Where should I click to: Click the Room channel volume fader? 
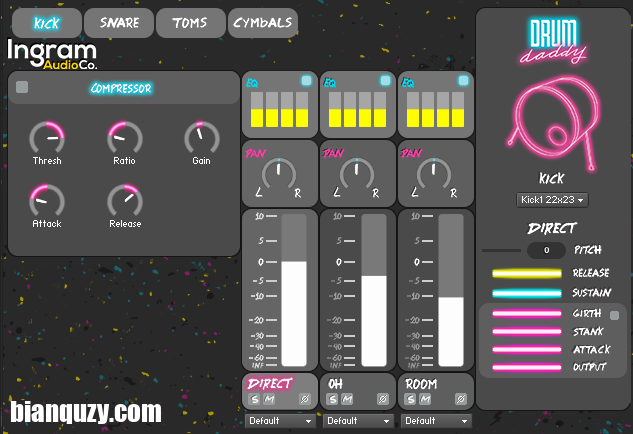tap(451, 290)
